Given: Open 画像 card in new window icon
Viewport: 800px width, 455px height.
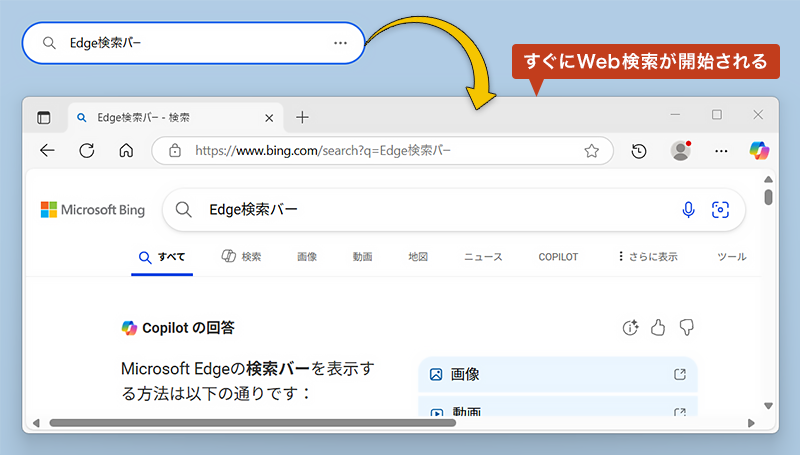Looking at the screenshot, I should point(680,374).
